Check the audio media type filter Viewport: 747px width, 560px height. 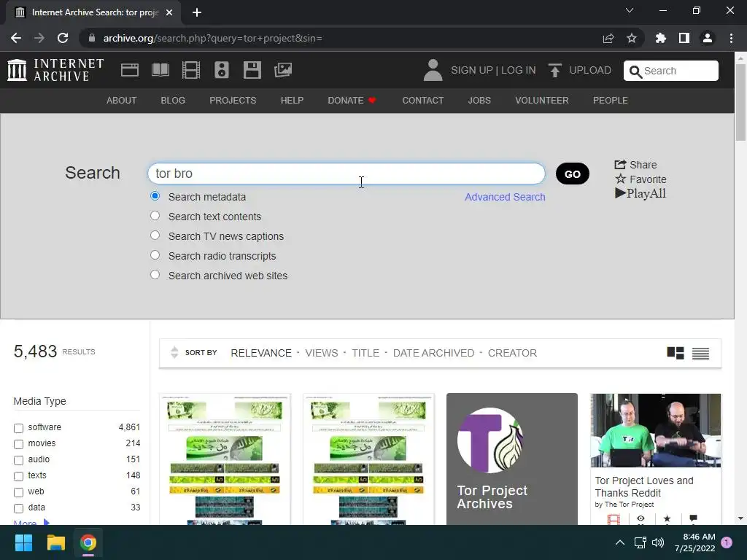coord(18,460)
